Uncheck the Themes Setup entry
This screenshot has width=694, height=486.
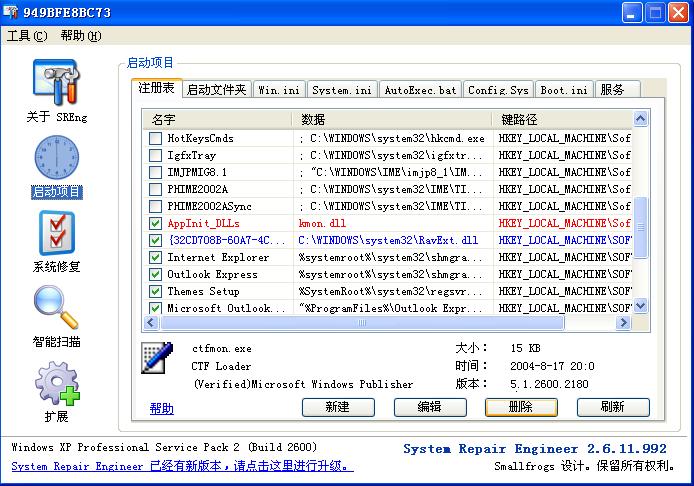click(x=155, y=291)
